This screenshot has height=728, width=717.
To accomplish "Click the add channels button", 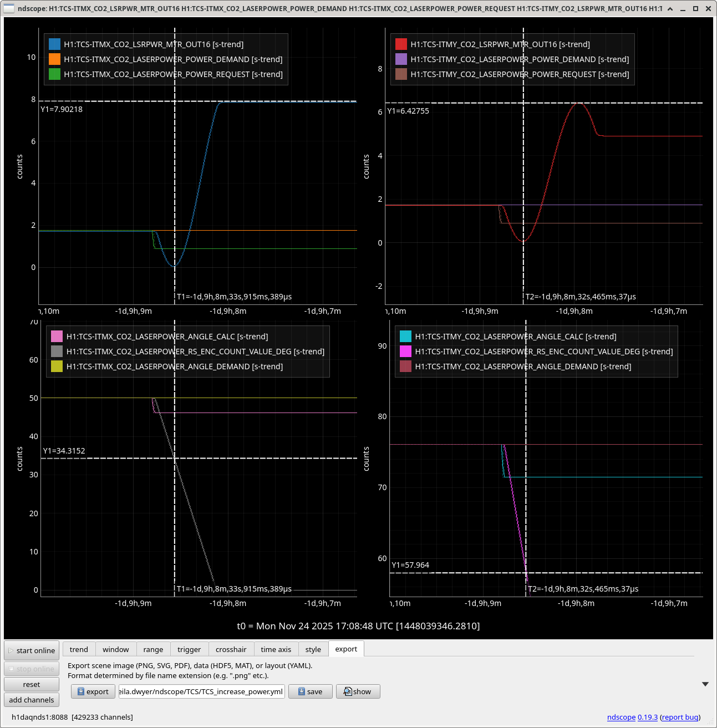I will coord(32,700).
